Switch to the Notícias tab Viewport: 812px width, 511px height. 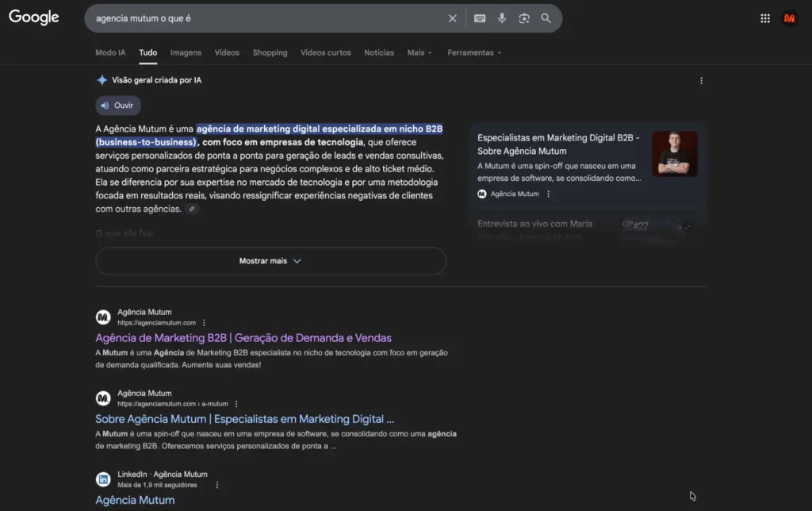(378, 52)
